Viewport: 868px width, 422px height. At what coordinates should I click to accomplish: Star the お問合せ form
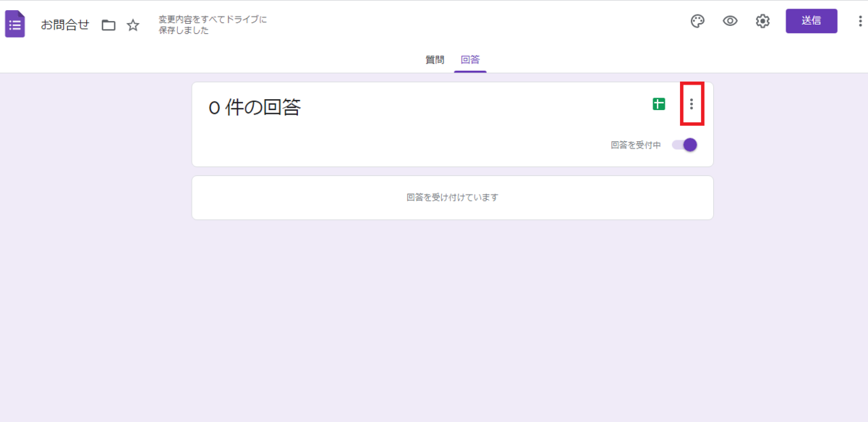(133, 25)
